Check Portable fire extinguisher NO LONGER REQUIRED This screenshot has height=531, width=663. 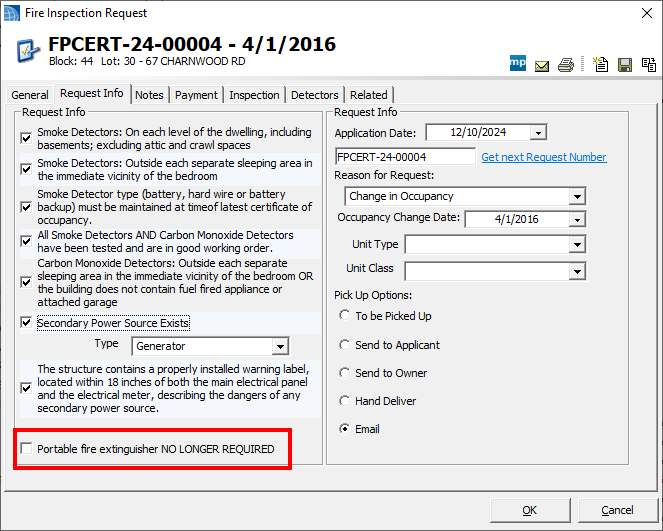click(x=26, y=449)
